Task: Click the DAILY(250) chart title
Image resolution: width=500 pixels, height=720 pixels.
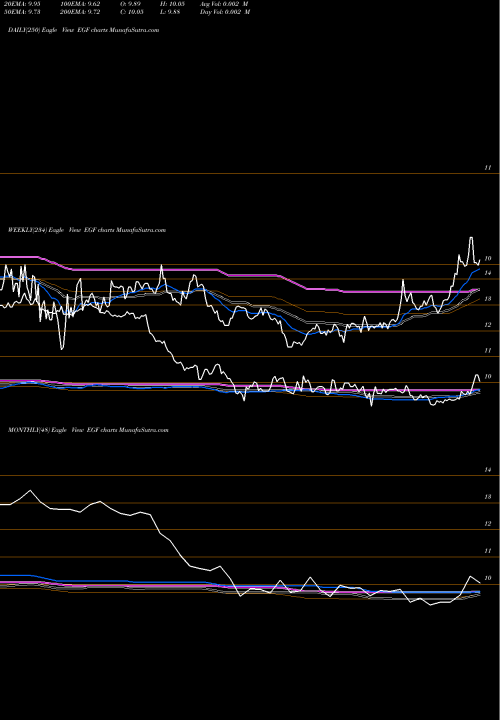Action: point(84,30)
